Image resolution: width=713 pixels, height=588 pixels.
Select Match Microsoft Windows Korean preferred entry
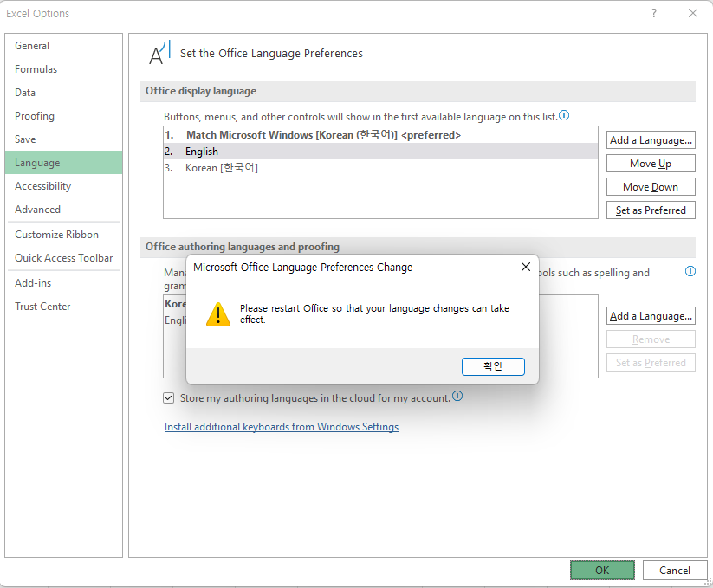[x=380, y=135]
